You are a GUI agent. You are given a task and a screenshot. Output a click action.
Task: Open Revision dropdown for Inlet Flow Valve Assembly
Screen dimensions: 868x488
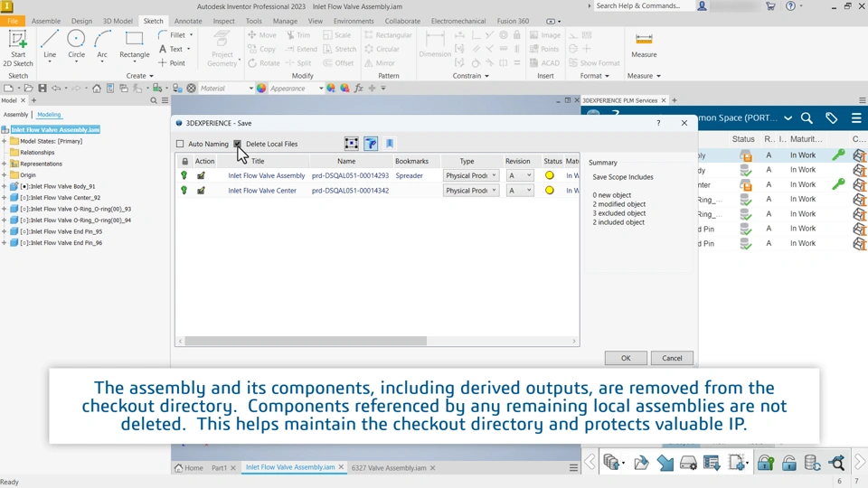(520, 175)
